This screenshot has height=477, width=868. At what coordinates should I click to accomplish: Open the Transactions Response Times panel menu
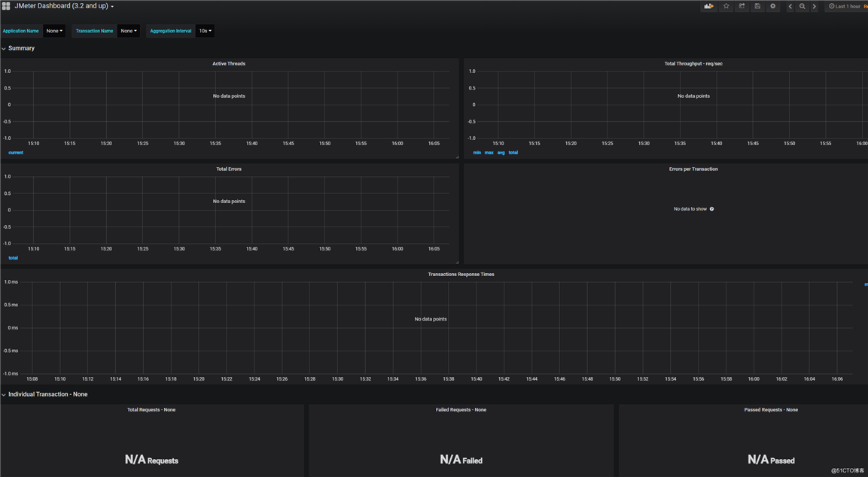(461, 275)
